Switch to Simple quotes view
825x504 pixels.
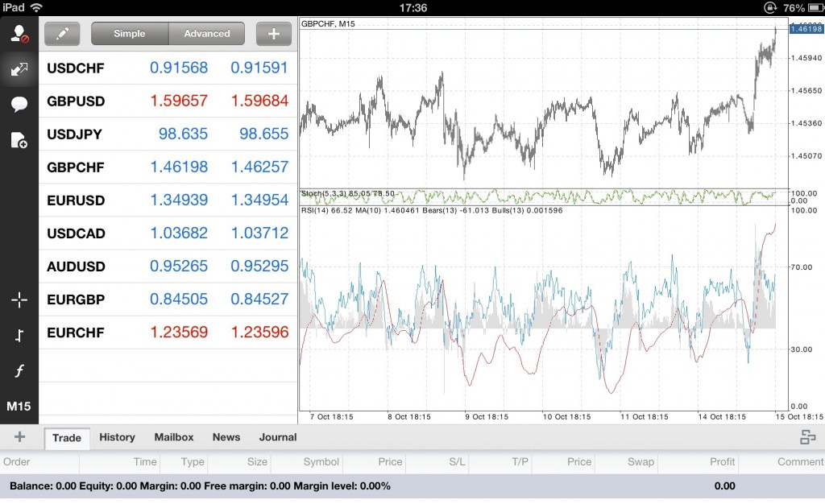[x=130, y=34]
